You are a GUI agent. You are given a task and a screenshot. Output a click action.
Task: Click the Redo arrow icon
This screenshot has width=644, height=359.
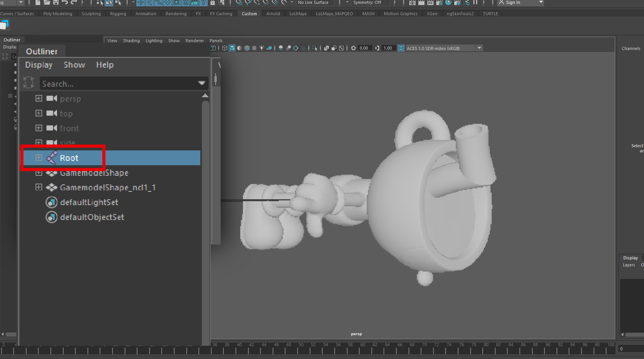73,3
